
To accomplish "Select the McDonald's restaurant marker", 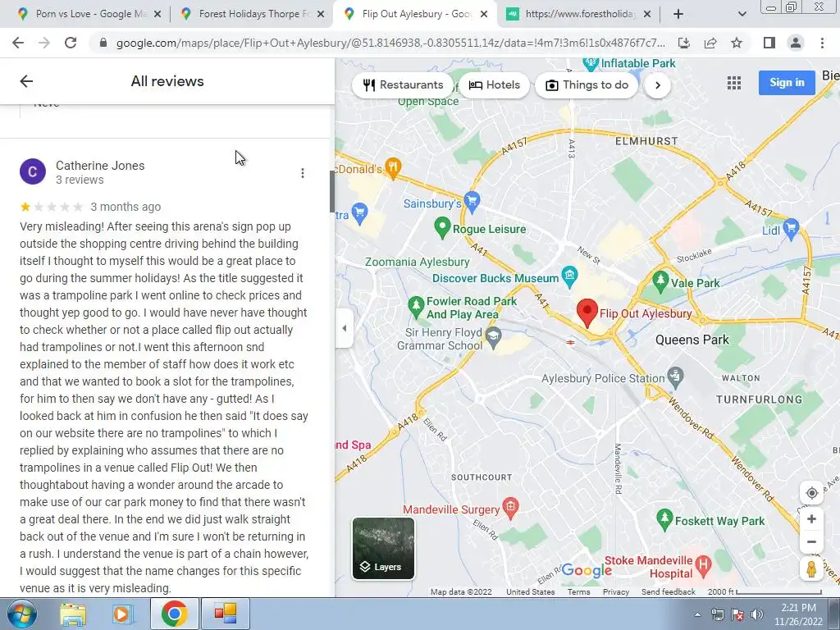I will (393, 167).
